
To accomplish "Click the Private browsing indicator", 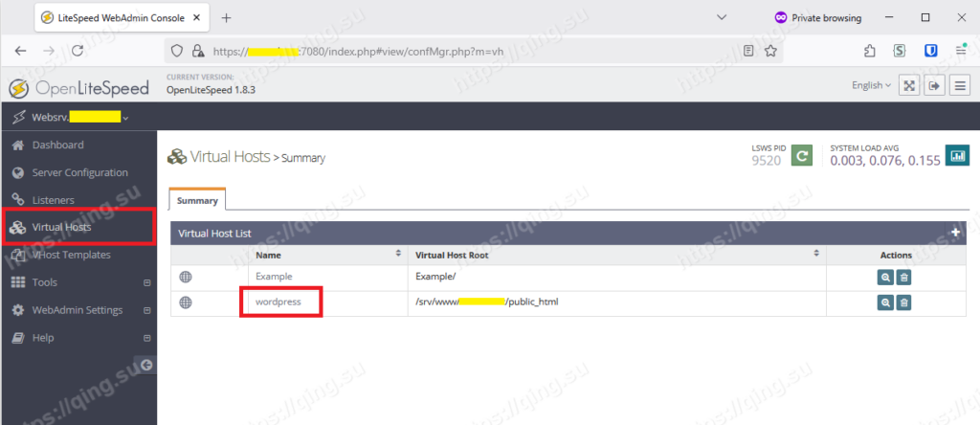I will click(x=818, y=18).
